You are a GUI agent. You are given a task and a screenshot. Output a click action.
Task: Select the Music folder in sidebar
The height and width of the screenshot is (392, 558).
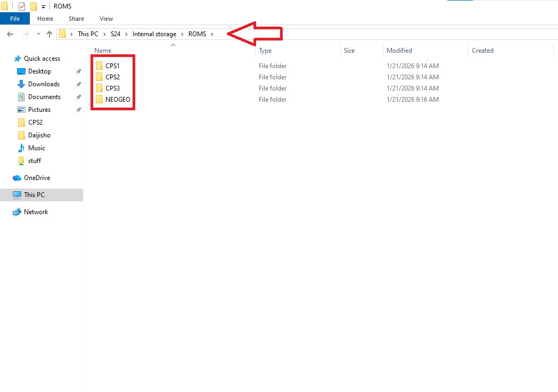pos(36,148)
